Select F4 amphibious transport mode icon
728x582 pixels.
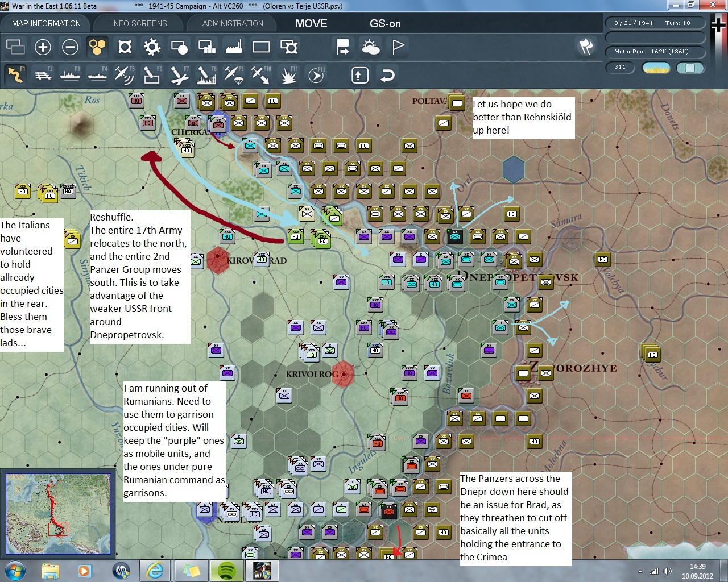point(97,74)
